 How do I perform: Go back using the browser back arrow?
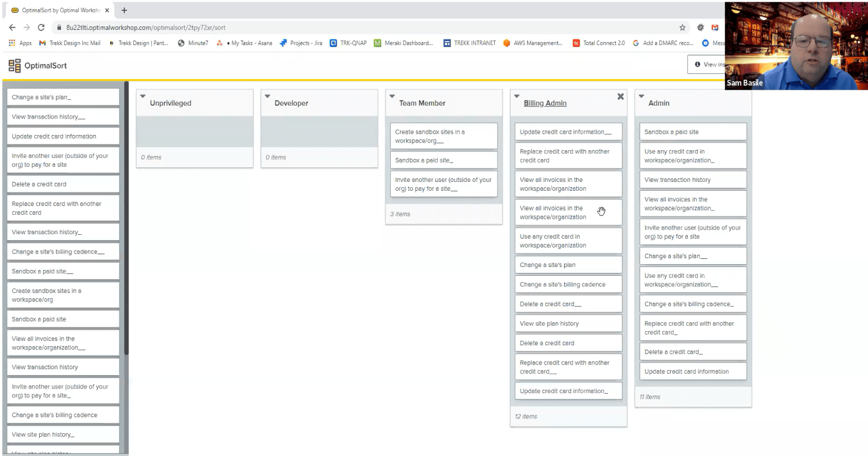click(x=12, y=28)
